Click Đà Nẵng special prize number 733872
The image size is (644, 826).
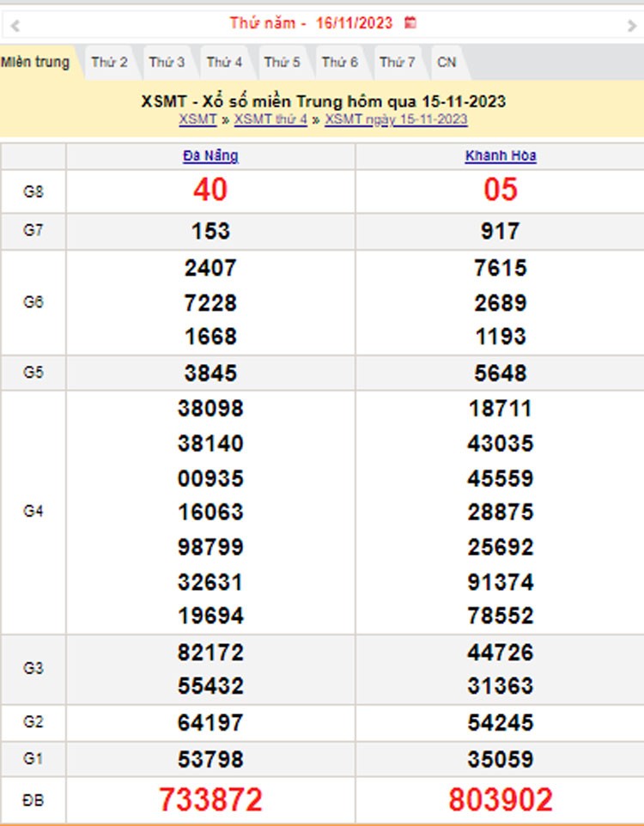[210, 800]
